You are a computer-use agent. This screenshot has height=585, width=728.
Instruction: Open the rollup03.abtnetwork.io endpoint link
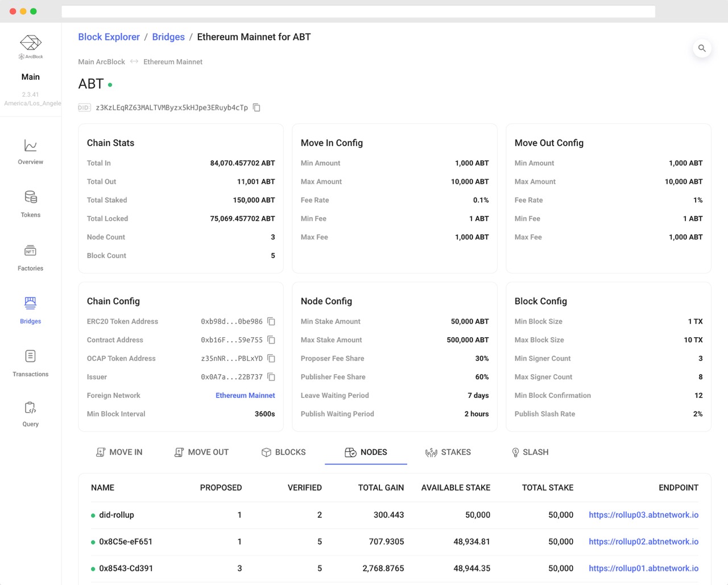pos(643,515)
